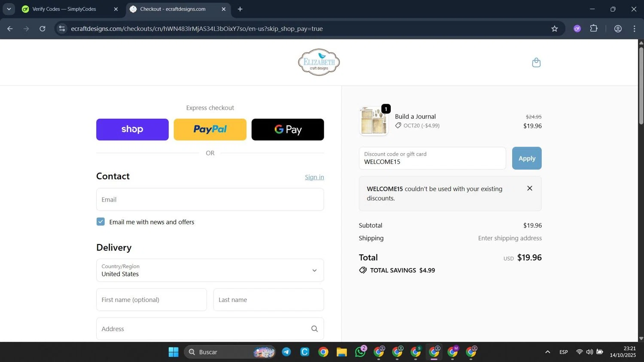Click the discount code field containing WELCOME15

coord(432,158)
